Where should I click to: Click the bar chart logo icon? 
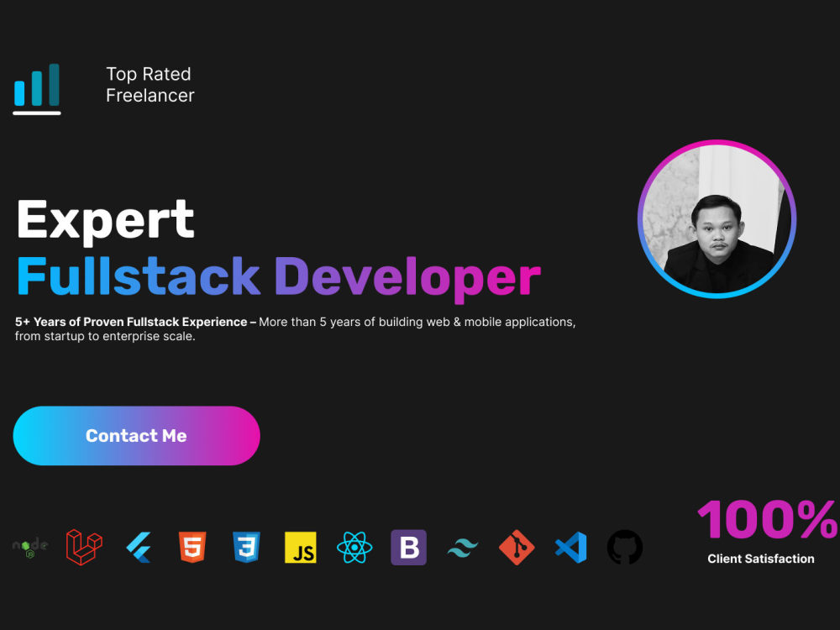point(37,89)
